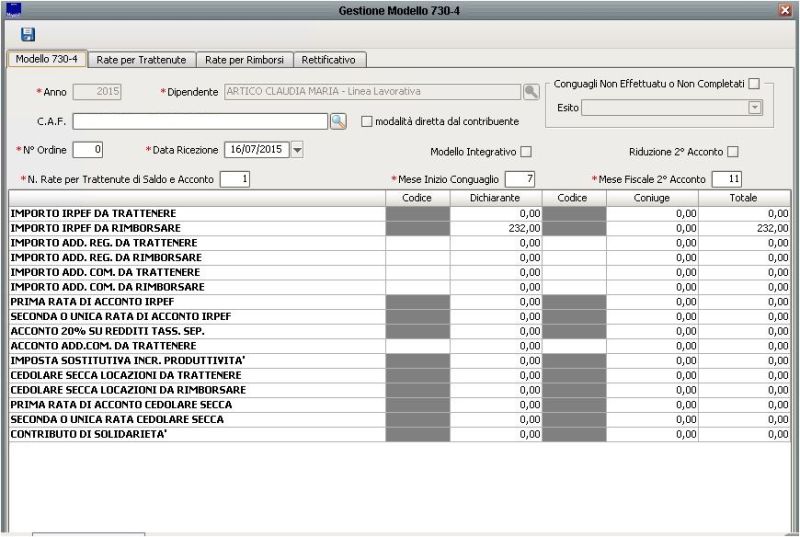800x537 pixels.
Task: Focus the Mese Inizio Conguaglio field
Action: (x=520, y=179)
